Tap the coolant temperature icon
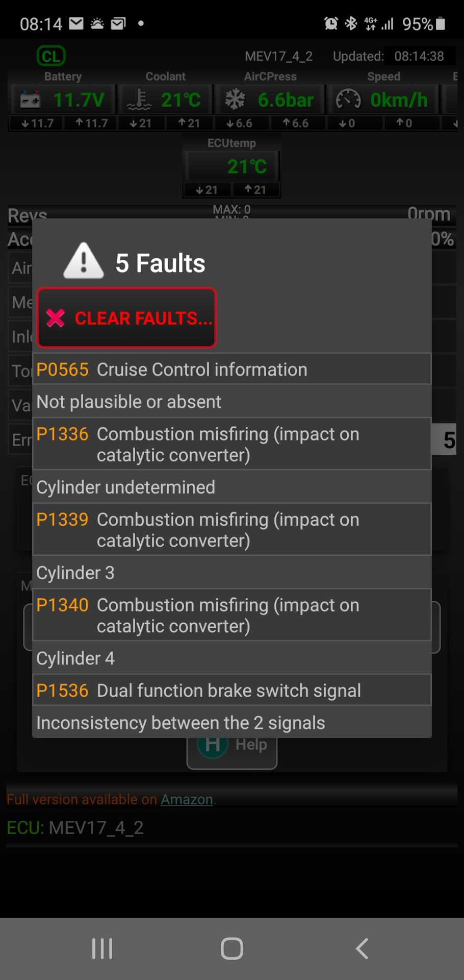464x980 pixels. 139,100
